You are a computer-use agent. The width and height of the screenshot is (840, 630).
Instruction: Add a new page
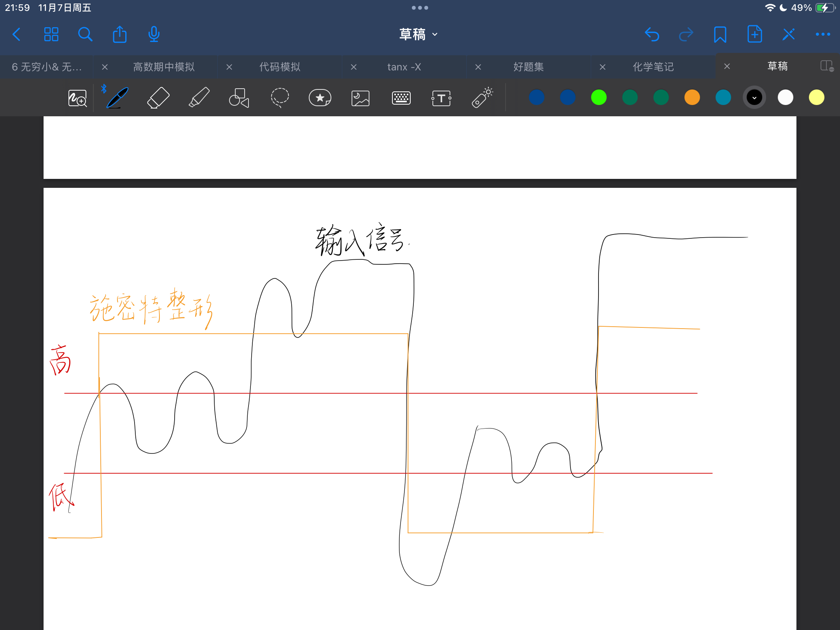[754, 34]
